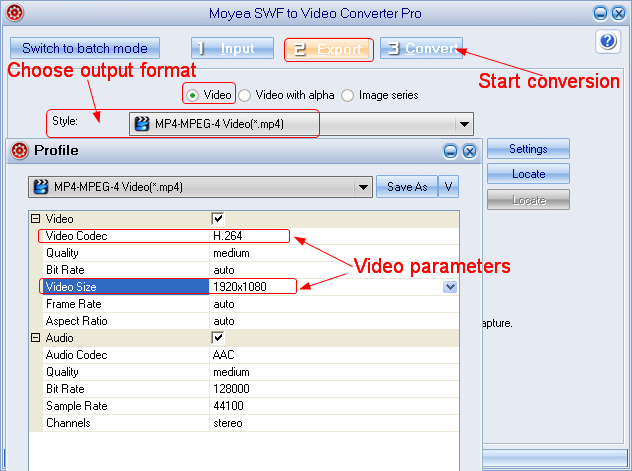This screenshot has height=471, width=632.
Task: Click the MP4-MPEG-4 Video Style combo box
Action: pos(301,124)
